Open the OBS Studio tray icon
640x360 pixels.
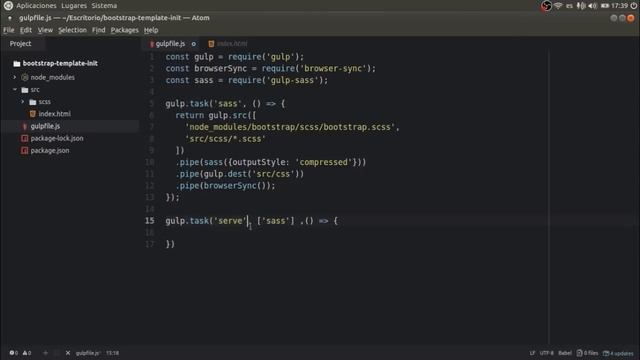tap(546, 6)
